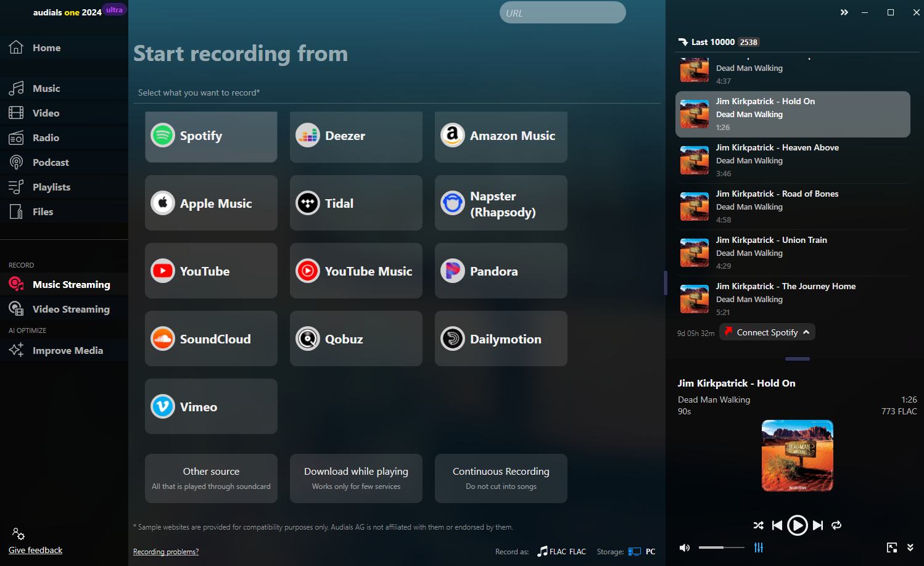
Task: Open the double chevron menu at top
Action: 844,12
